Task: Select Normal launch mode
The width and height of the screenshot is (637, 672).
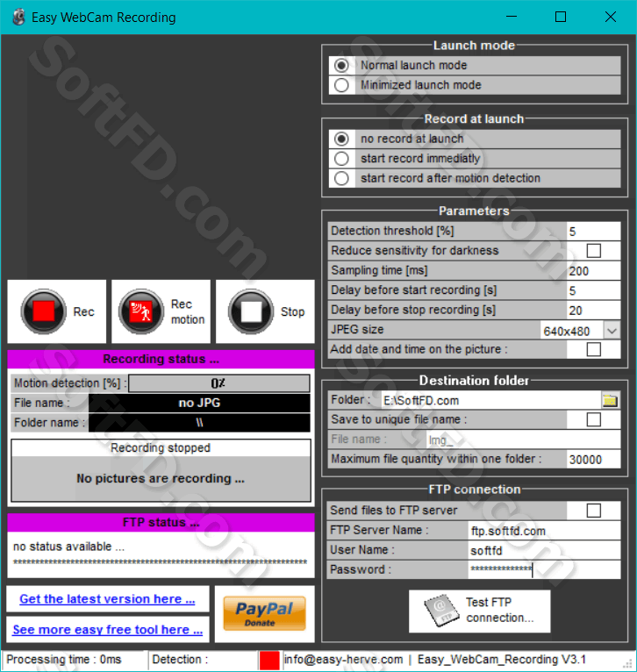Action: [x=341, y=66]
